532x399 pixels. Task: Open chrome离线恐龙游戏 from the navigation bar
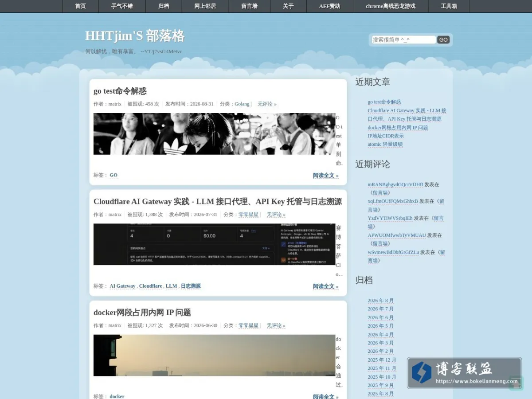point(391,6)
